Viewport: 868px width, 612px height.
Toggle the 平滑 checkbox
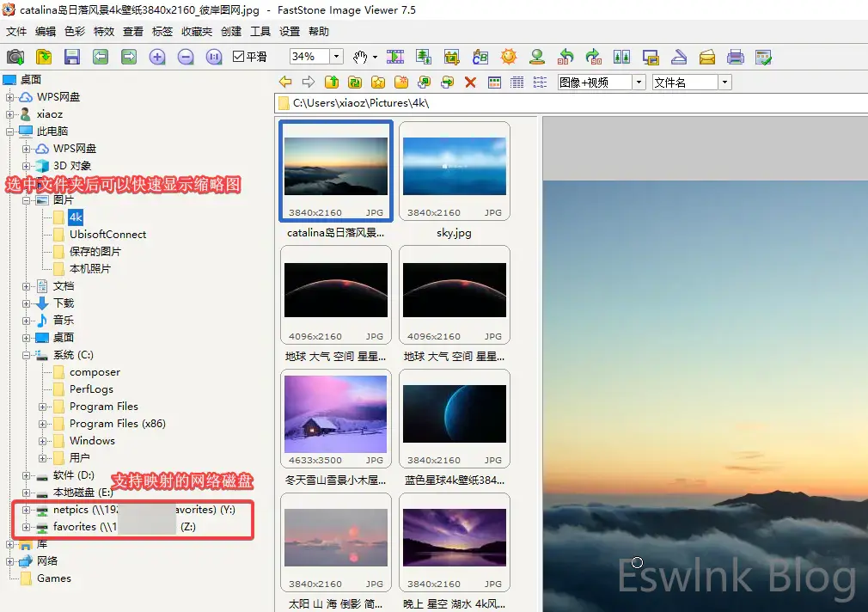(x=239, y=57)
